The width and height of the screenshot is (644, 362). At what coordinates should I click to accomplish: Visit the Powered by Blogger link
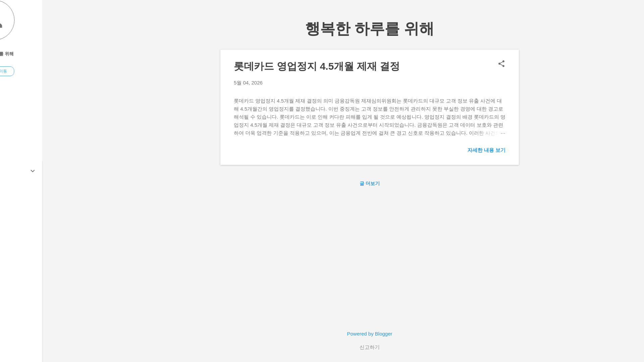(369, 334)
